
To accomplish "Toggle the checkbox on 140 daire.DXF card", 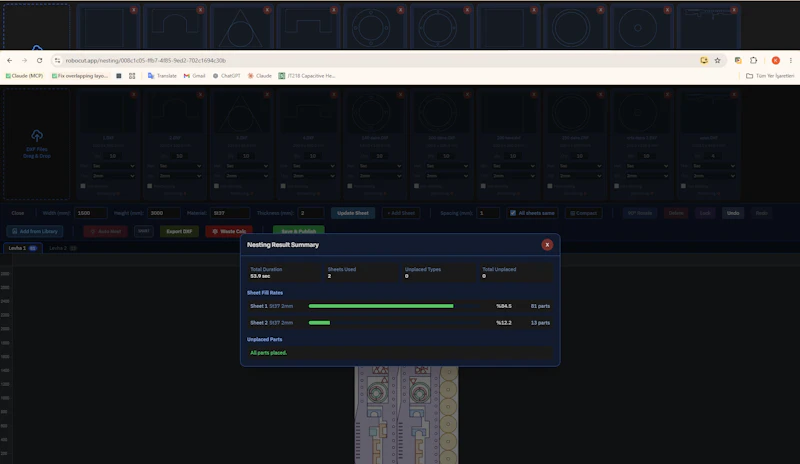I will [x=349, y=186].
